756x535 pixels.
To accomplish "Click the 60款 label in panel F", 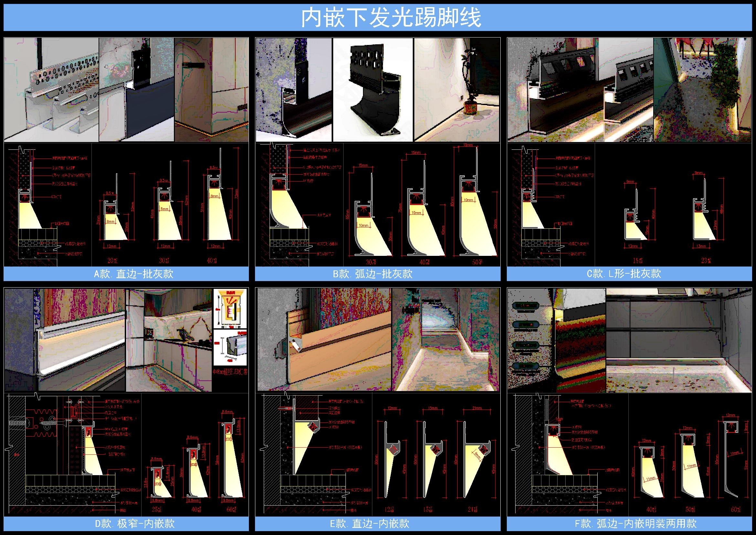I will click(x=736, y=509).
